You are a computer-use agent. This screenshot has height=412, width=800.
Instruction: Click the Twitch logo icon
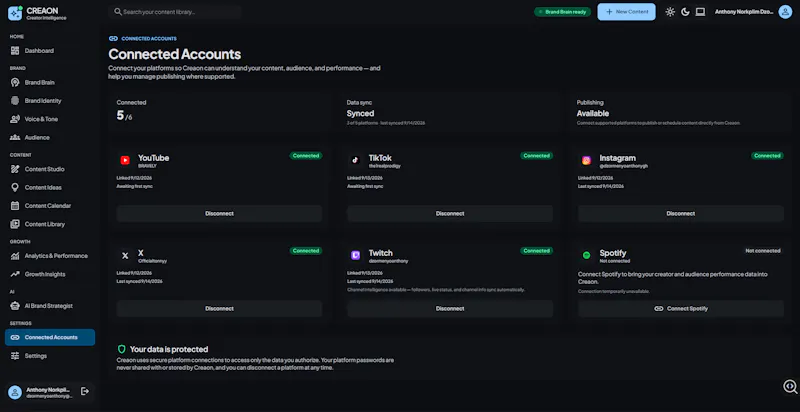pos(356,255)
